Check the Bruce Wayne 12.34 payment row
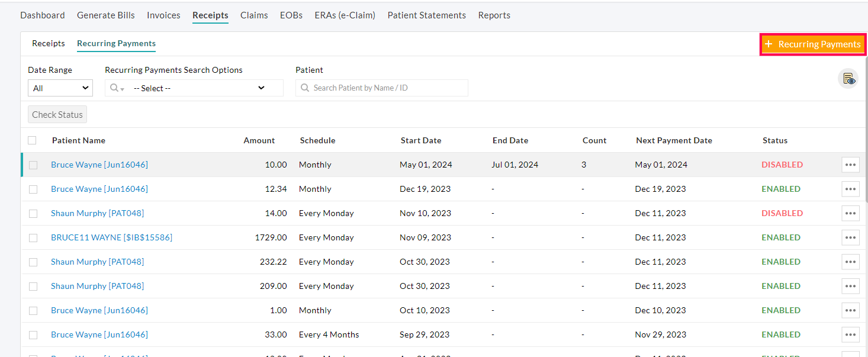The width and height of the screenshot is (868, 357). pos(33,189)
